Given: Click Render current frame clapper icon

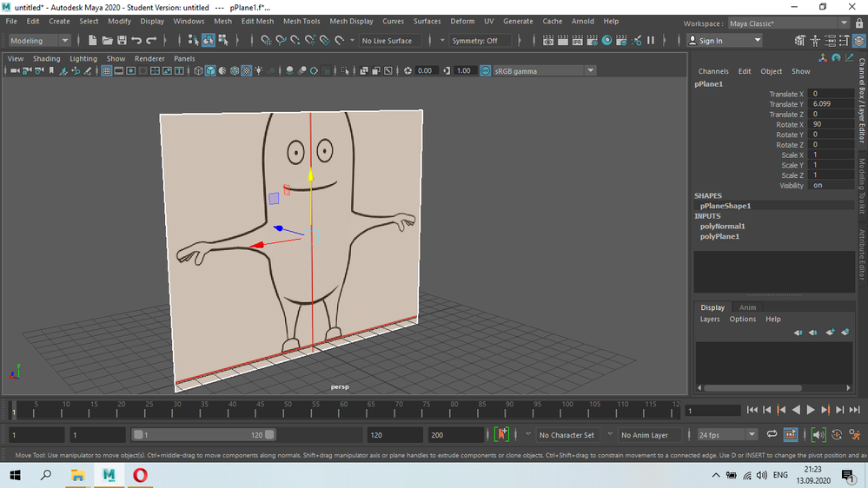Looking at the screenshot, I should click(x=562, y=41).
